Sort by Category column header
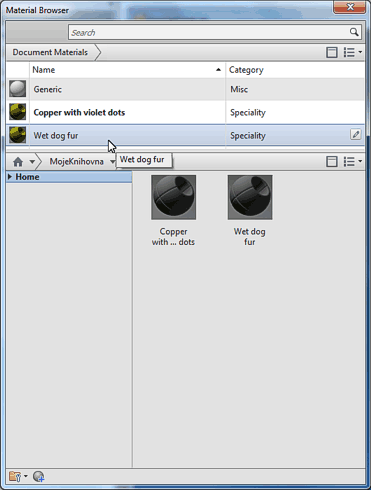 295,70
